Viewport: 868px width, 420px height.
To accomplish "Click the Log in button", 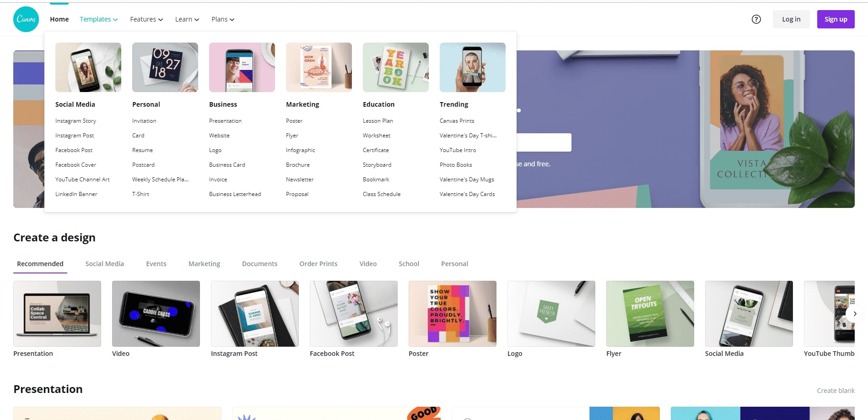I will 791,19.
